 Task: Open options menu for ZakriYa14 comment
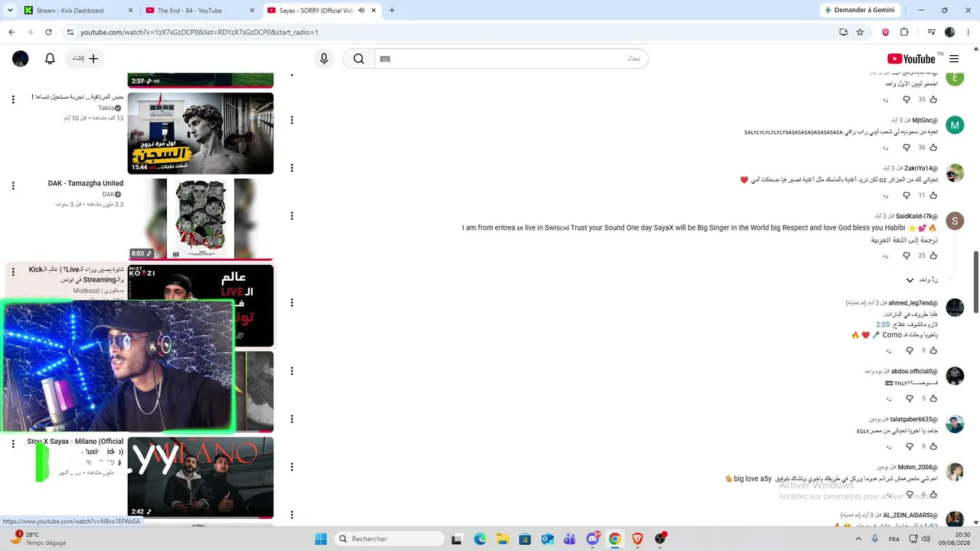pyautogui.click(x=292, y=168)
